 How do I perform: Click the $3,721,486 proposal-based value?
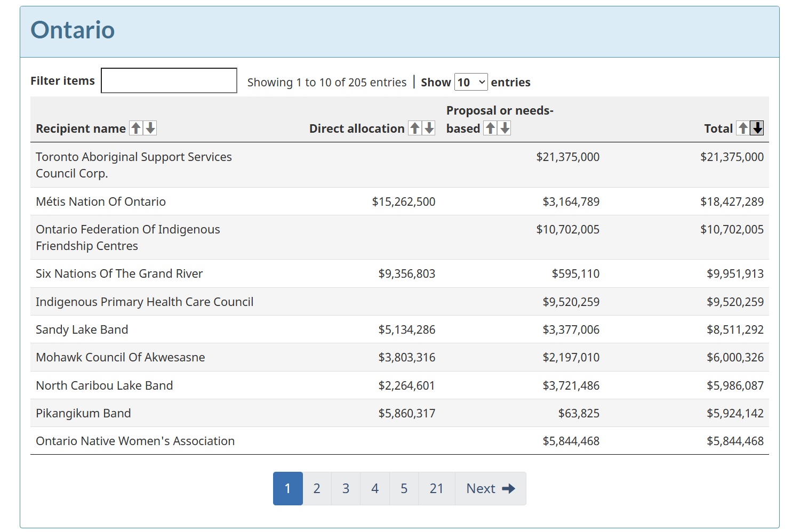coord(571,385)
